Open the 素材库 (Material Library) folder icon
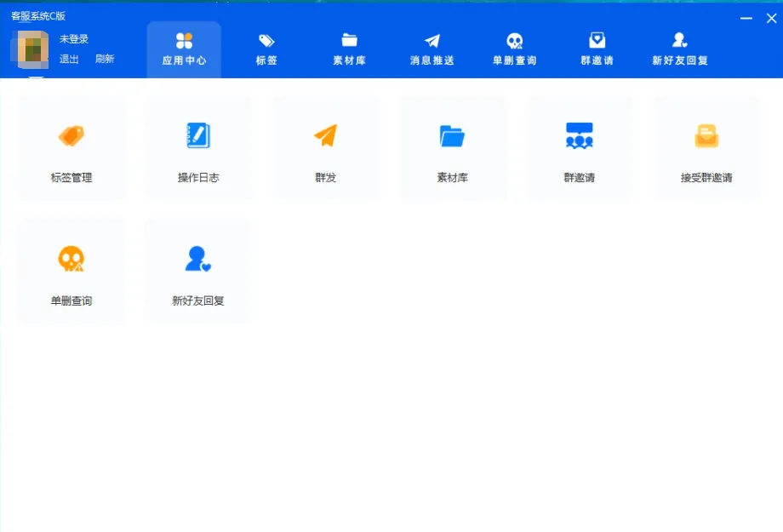This screenshot has width=783, height=532. pos(452,146)
